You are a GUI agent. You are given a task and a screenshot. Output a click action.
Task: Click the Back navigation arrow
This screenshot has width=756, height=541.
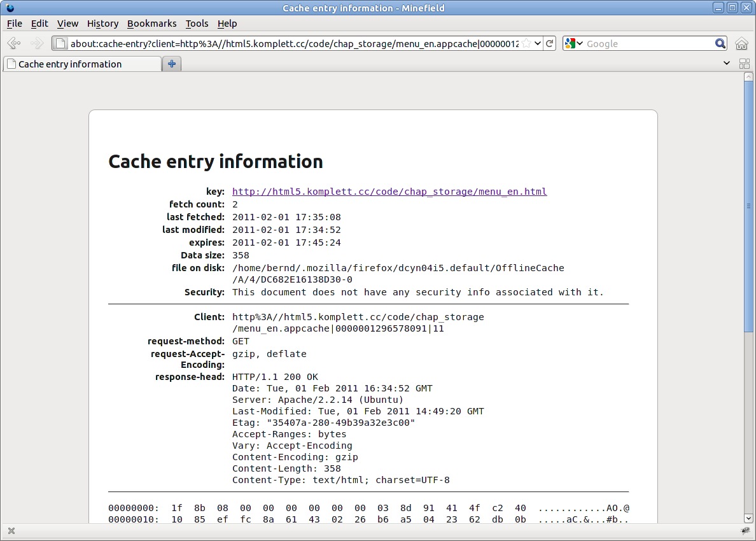tap(14, 43)
